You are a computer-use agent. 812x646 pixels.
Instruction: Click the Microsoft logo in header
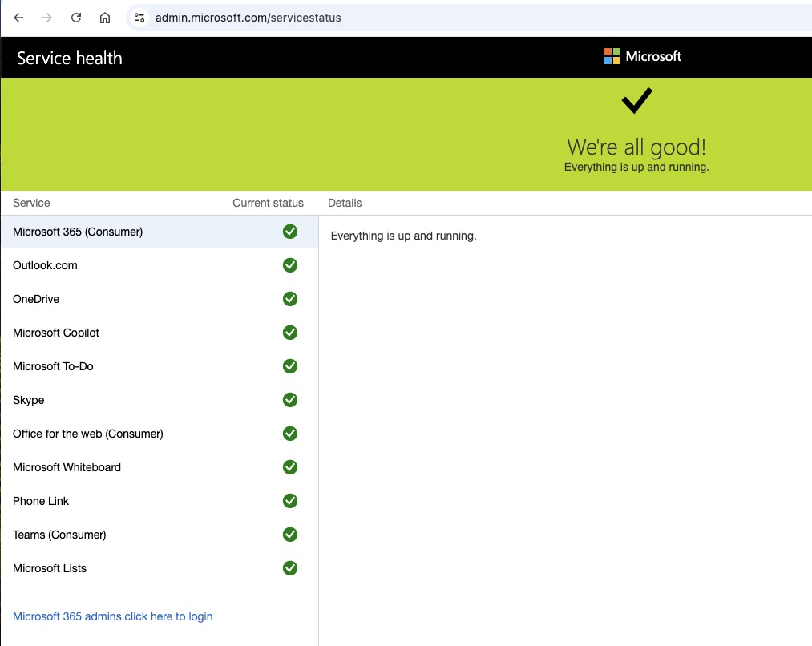[x=643, y=56]
